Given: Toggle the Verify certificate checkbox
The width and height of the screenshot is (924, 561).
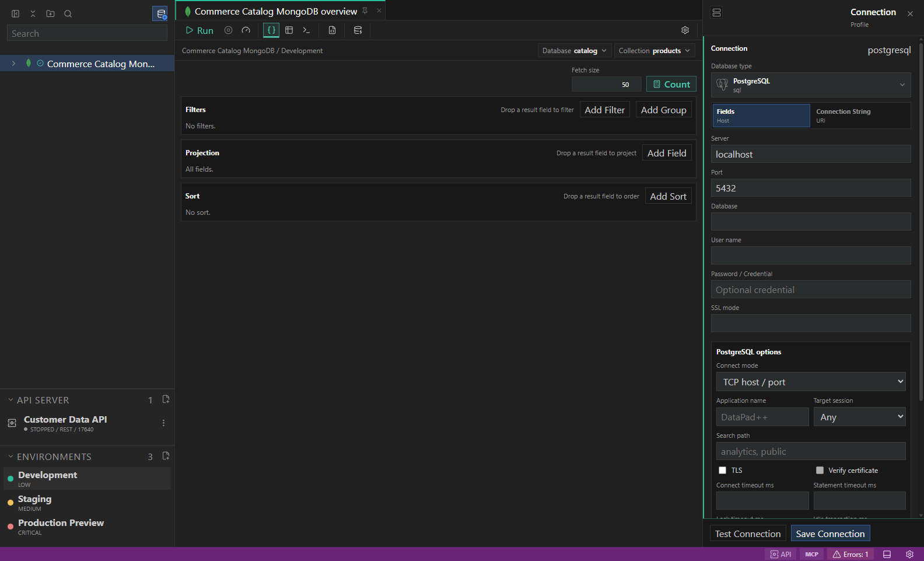Looking at the screenshot, I should coord(820,471).
